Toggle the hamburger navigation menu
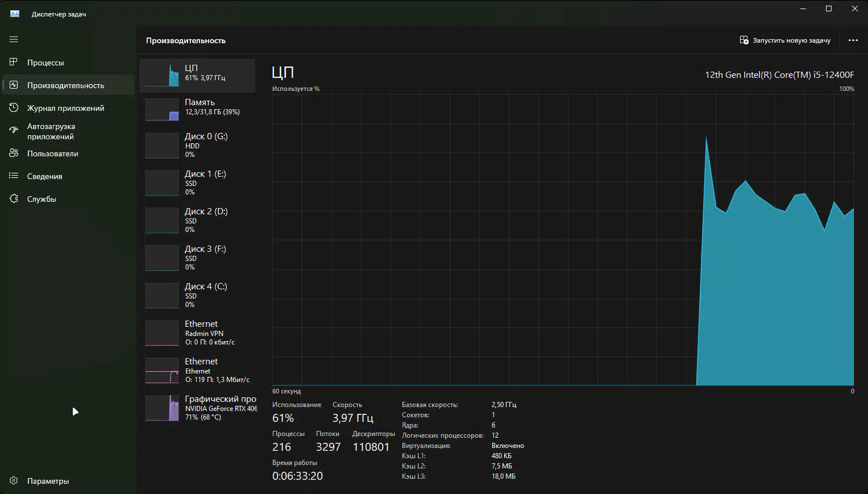 [x=14, y=39]
